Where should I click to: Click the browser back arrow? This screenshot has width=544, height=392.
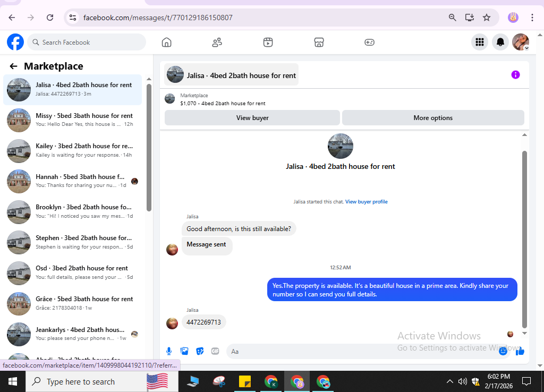(x=12, y=18)
